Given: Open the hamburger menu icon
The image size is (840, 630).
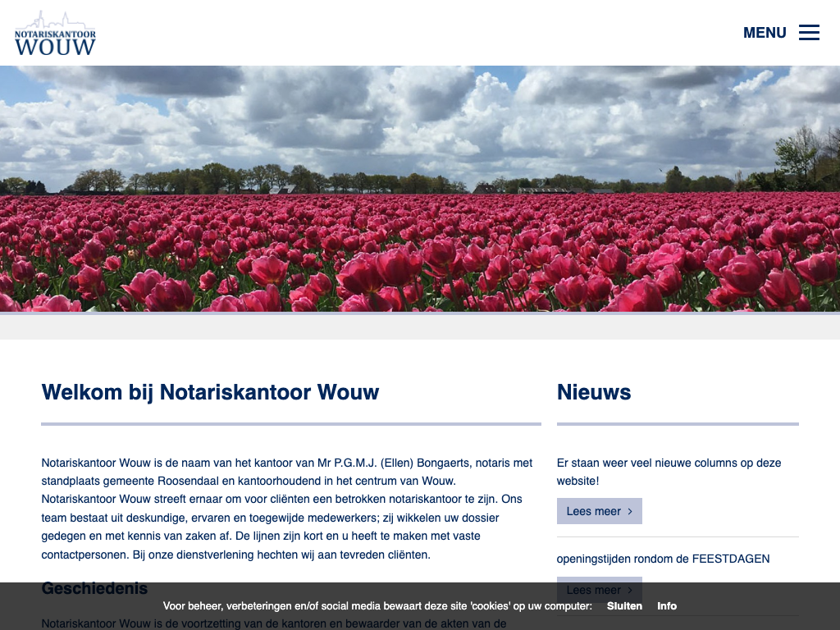Looking at the screenshot, I should pos(809,33).
